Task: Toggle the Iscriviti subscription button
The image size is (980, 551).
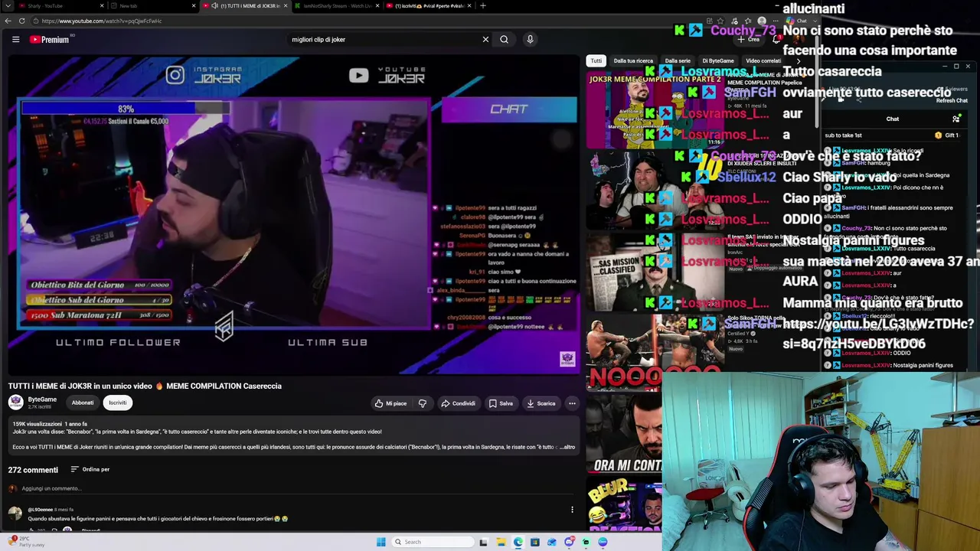Action: click(x=117, y=403)
